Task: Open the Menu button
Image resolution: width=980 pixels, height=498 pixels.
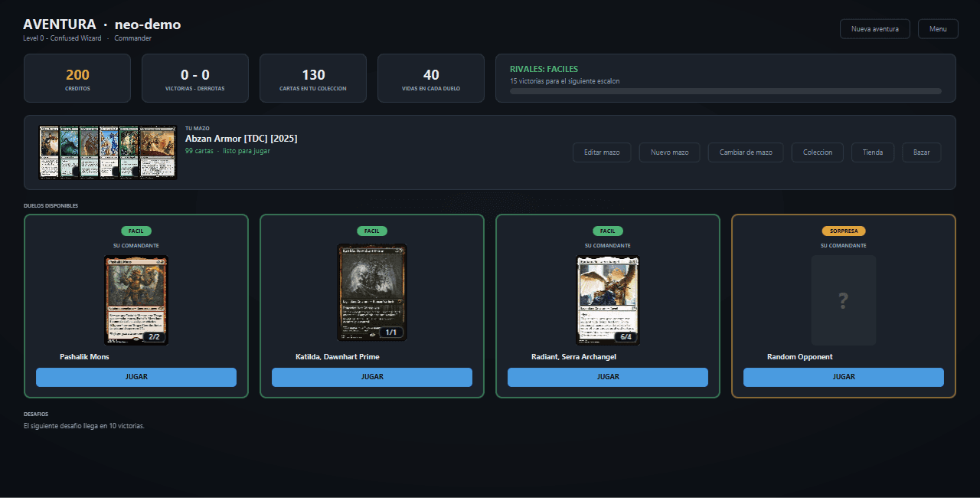Action: [x=938, y=28]
